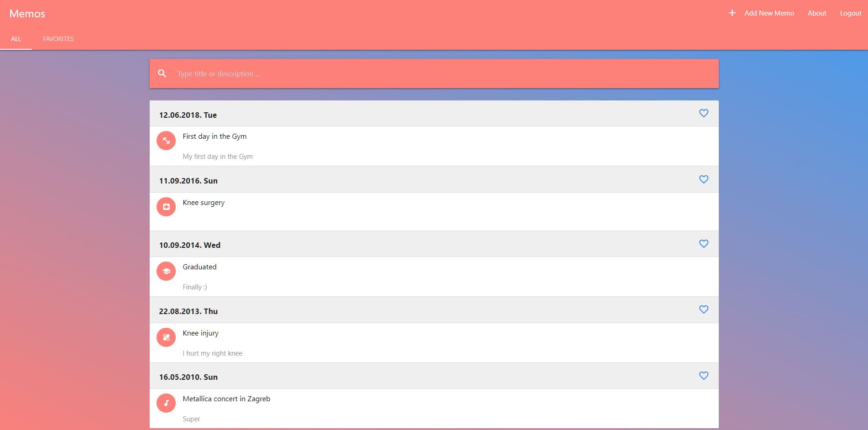Click the Memos app title
This screenshot has width=868, height=430.
pyautogui.click(x=27, y=14)
